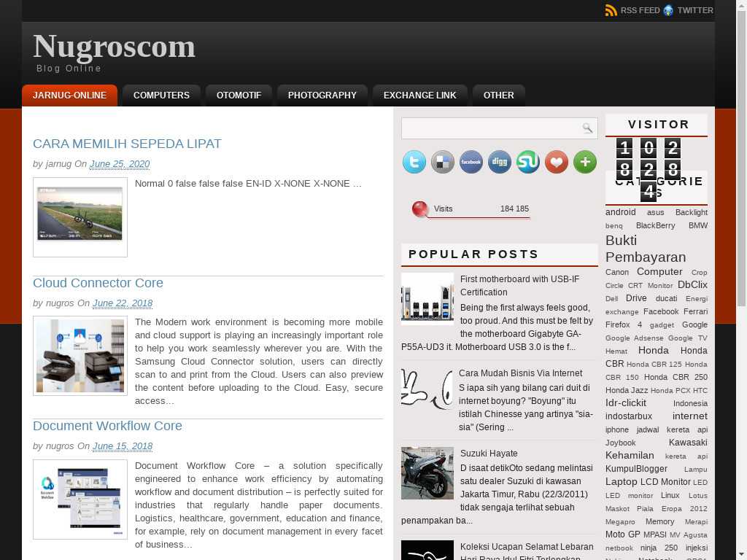Select the 'Bukti Pembayaran' category tag
This screenshot has height=560, width=747.
pyautogui.click(x=646, y=249)
